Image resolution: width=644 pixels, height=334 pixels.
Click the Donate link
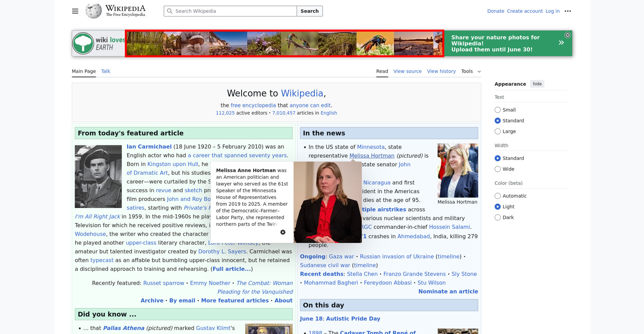pyautogui.click(x=496, y=11)
